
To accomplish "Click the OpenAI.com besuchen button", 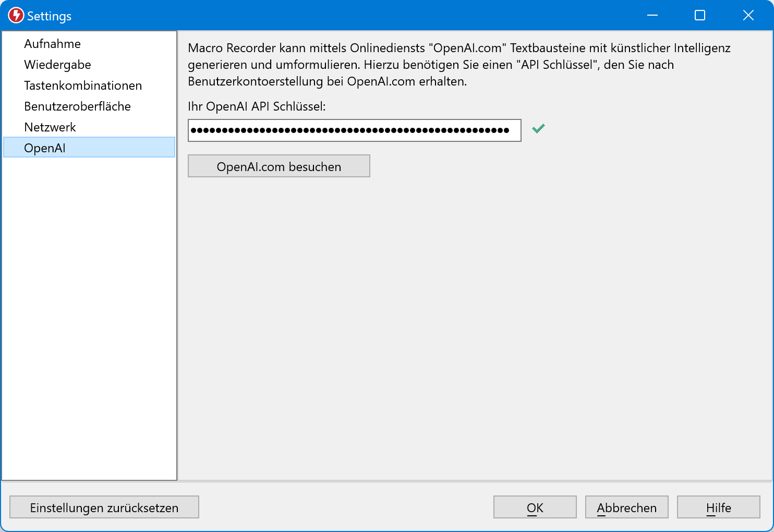I will (279, 166).
